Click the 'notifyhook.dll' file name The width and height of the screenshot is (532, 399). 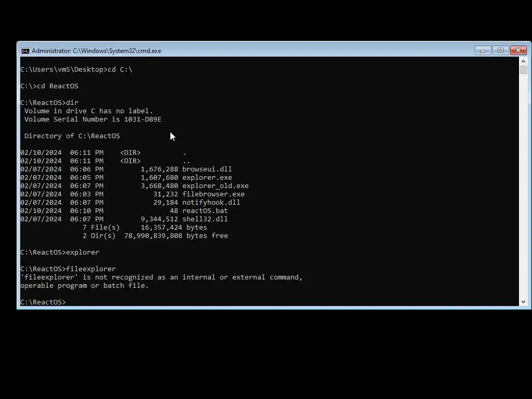tap(211, 202)
